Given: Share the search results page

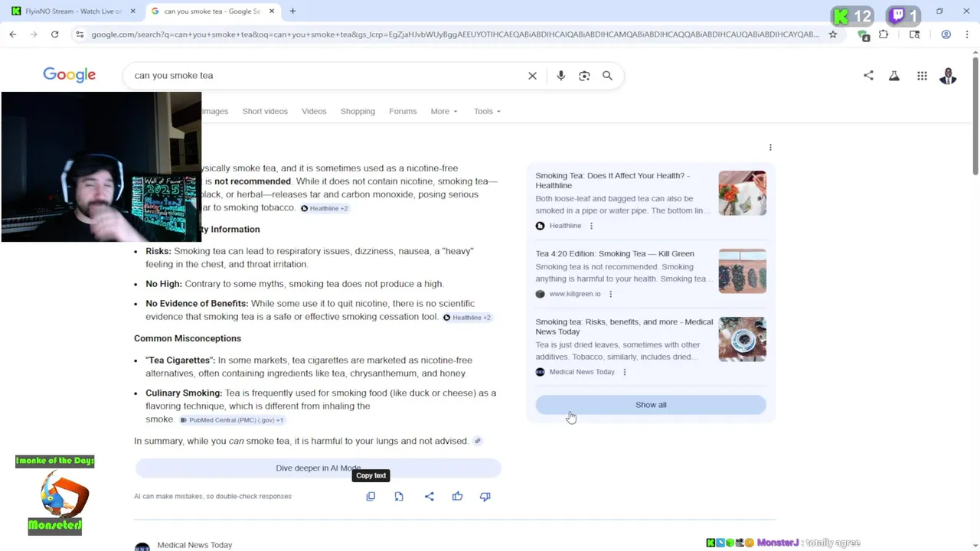Looking at the screenshot, I should coord(868,76).
